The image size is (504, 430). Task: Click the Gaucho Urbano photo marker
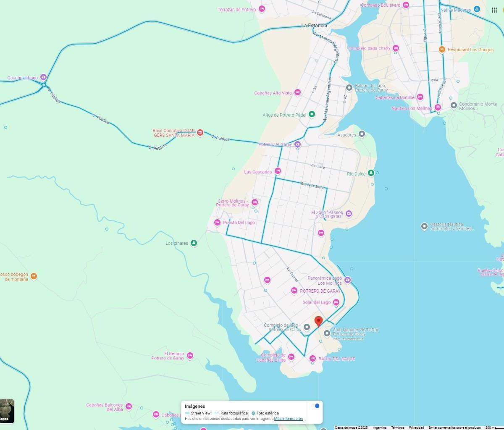click(x=43, y=77)
